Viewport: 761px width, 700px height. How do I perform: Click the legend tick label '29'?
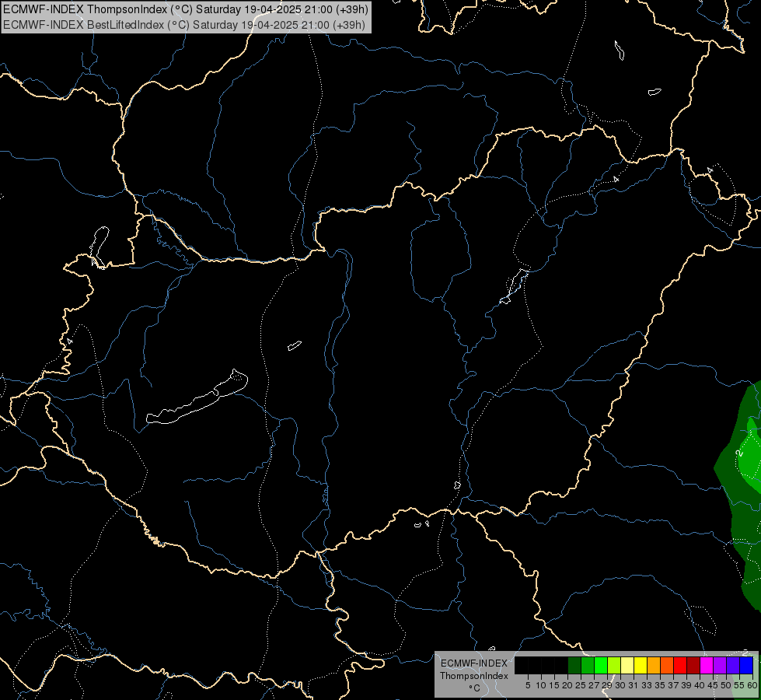608,685
